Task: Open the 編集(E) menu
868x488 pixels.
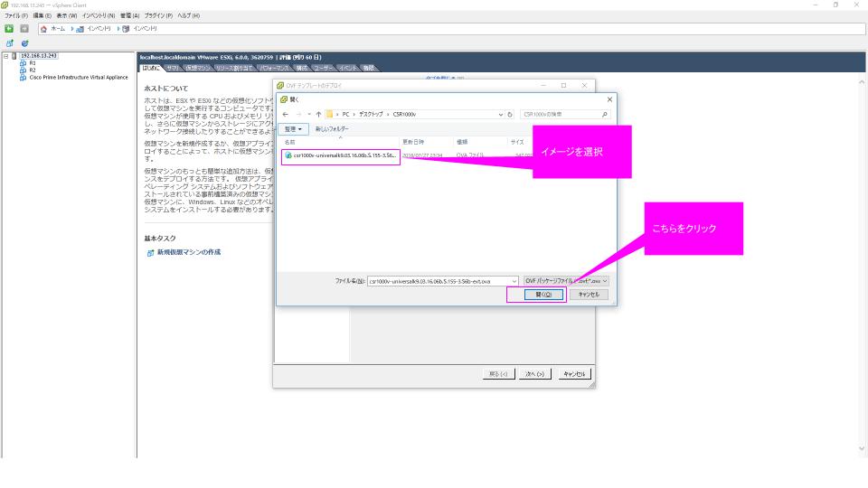Action: tap(42, 16)
